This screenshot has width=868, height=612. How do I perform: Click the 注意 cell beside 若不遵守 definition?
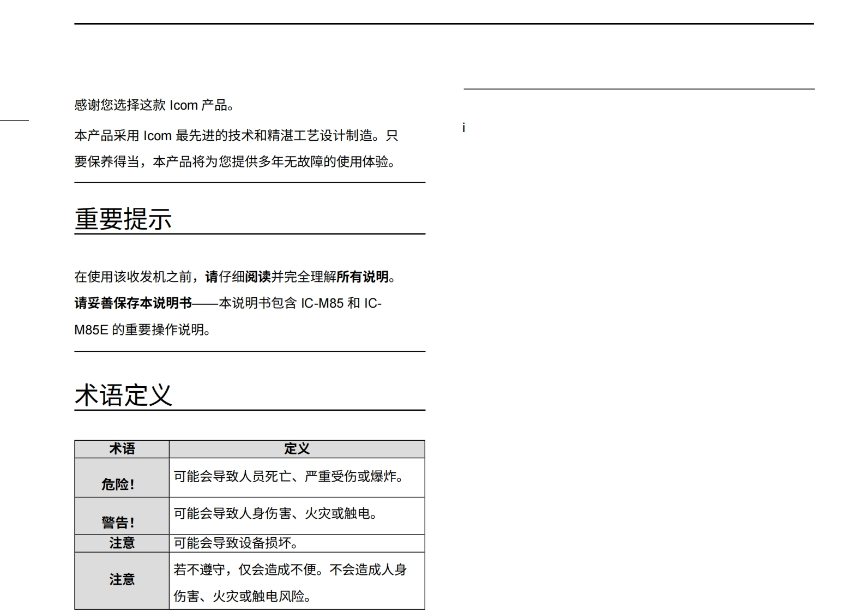(122, 579)
